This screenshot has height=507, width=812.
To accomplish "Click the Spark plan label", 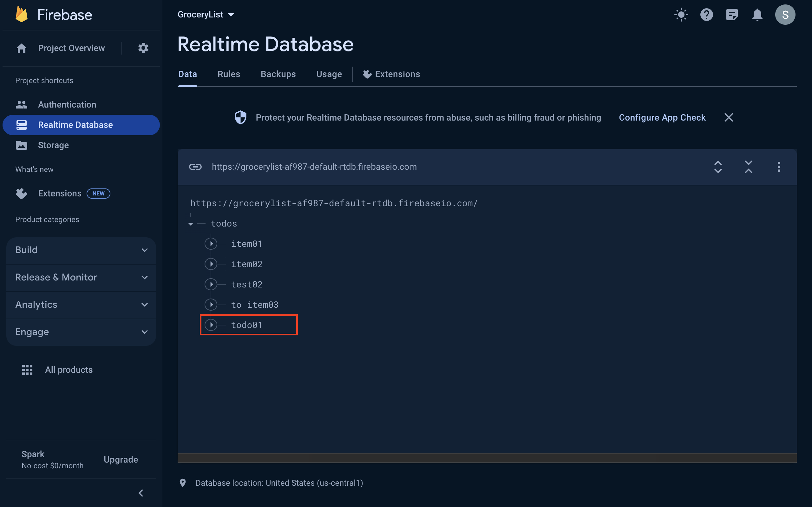I will click(x=33, y=454).
